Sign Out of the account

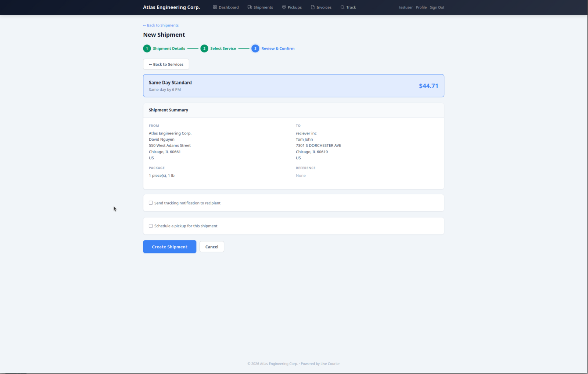(x=437, y=7)
